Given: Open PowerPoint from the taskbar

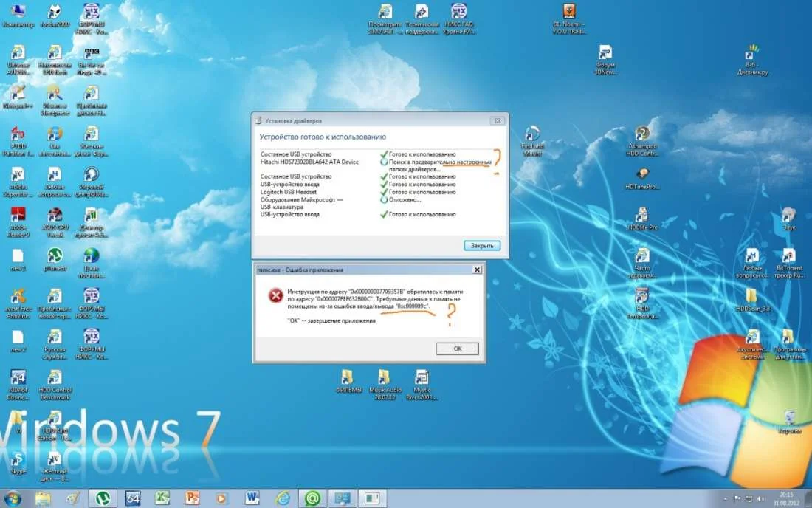Looking at the screenshot, I should (192, 498).
